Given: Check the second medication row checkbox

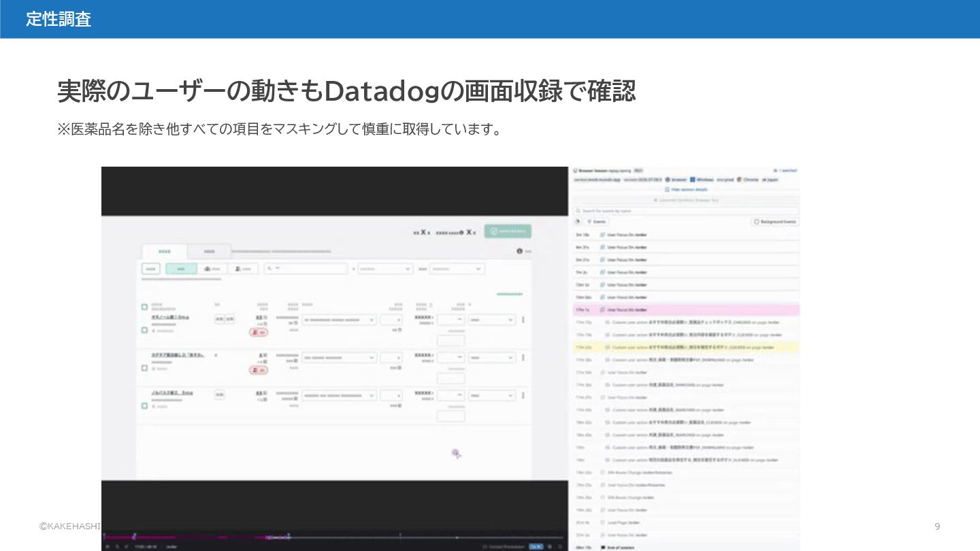Looking at the screenshot, I should pyautogui.click(x=144, y=368).
